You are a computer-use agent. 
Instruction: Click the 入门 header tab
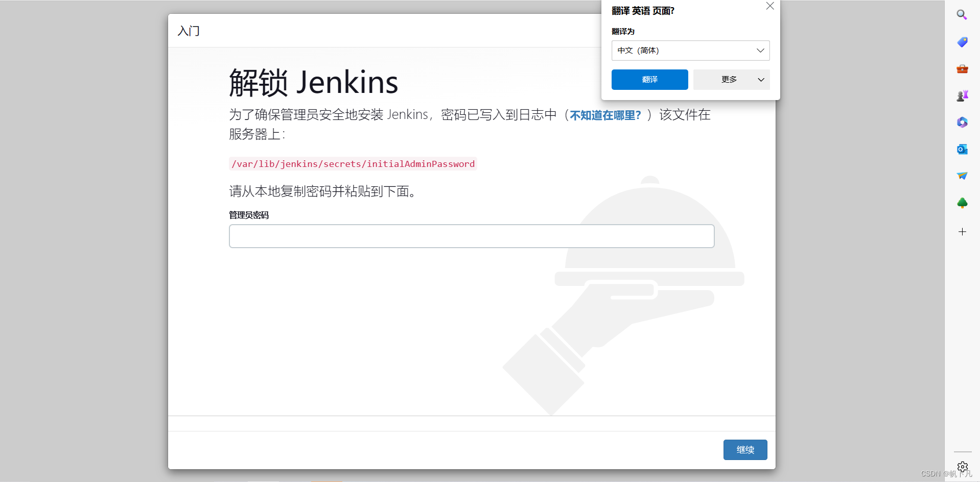pyautogui.click(x=189, y=31)
